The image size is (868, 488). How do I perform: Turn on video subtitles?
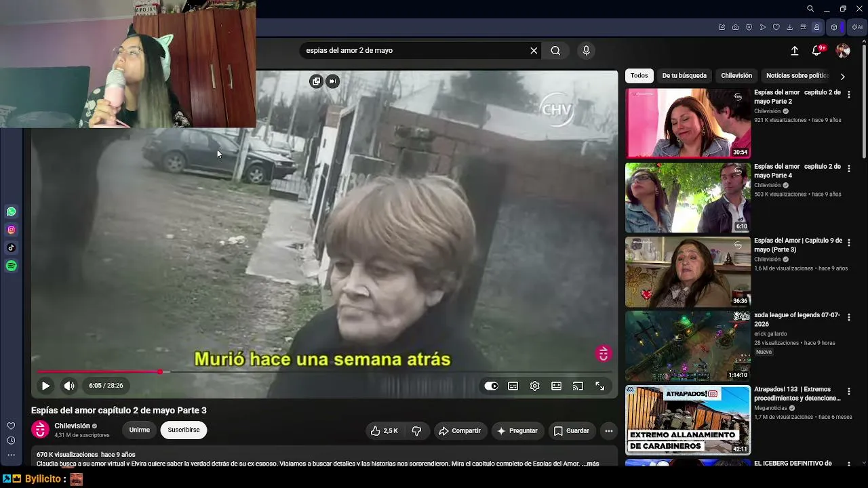pyautogui.click(x=513, y=386)
